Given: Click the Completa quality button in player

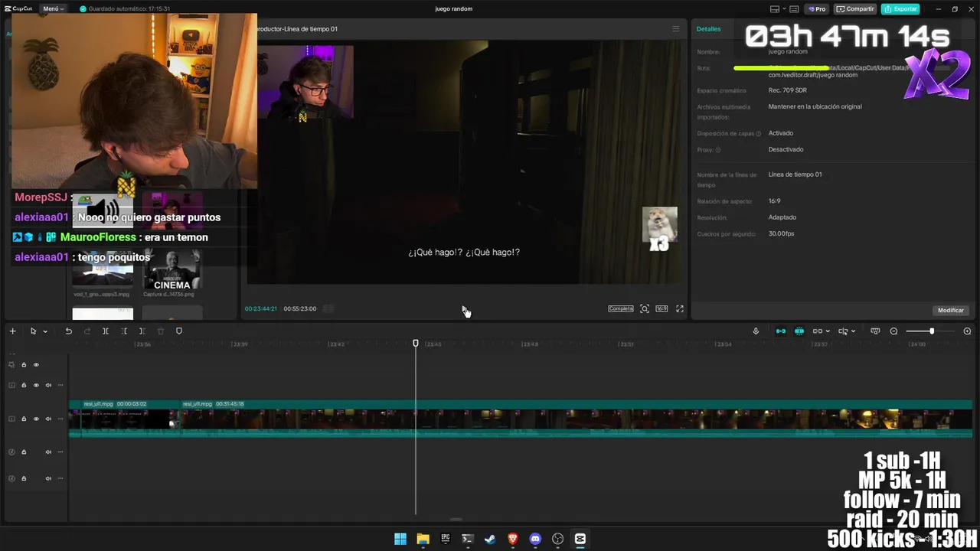Looking at the screenshot, I should [621, 308].
